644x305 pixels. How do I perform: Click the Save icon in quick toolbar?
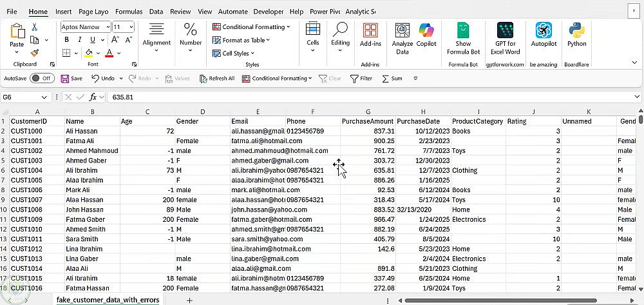(71, 78)
